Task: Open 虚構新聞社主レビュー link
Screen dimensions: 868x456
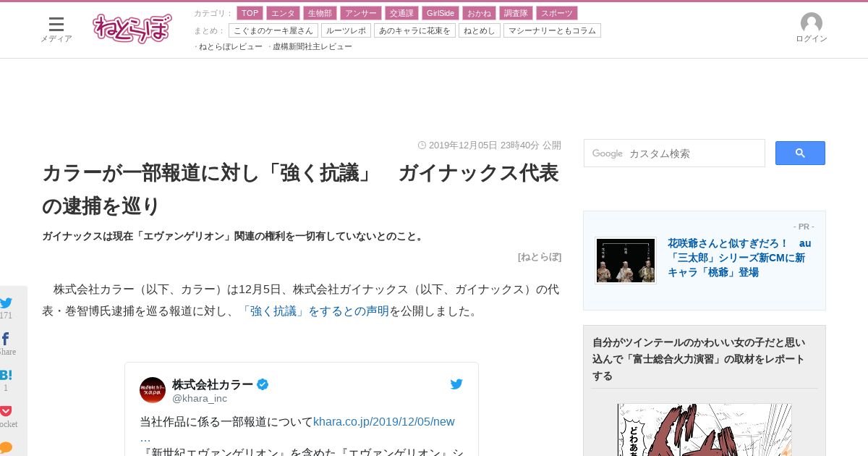Action: [312, 46]
